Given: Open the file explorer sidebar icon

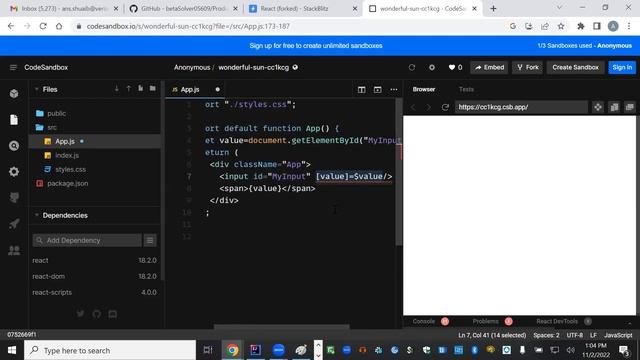Looking at the screenshot, I should (14, 120).
